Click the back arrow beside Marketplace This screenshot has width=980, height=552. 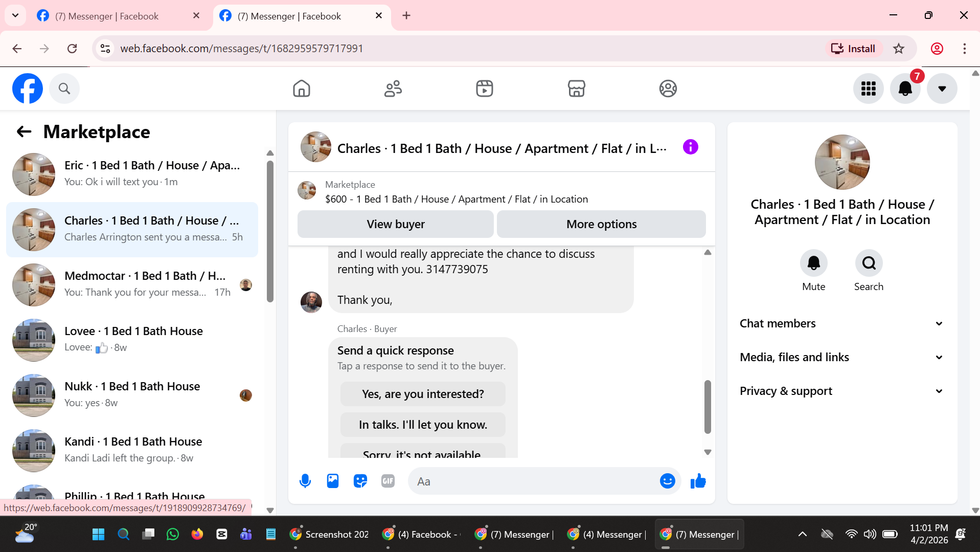pyautogui.click(x=24, y=132)
